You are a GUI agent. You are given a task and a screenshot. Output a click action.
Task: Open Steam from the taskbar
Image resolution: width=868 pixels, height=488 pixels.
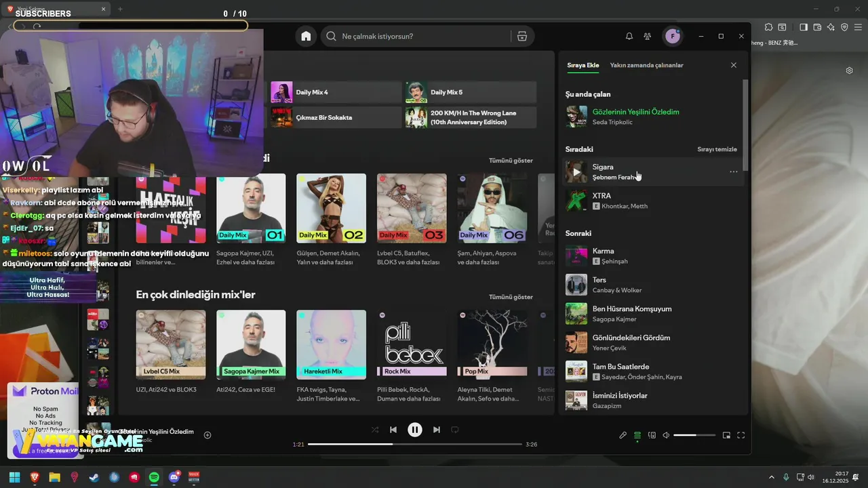click(x=94, y=477)
